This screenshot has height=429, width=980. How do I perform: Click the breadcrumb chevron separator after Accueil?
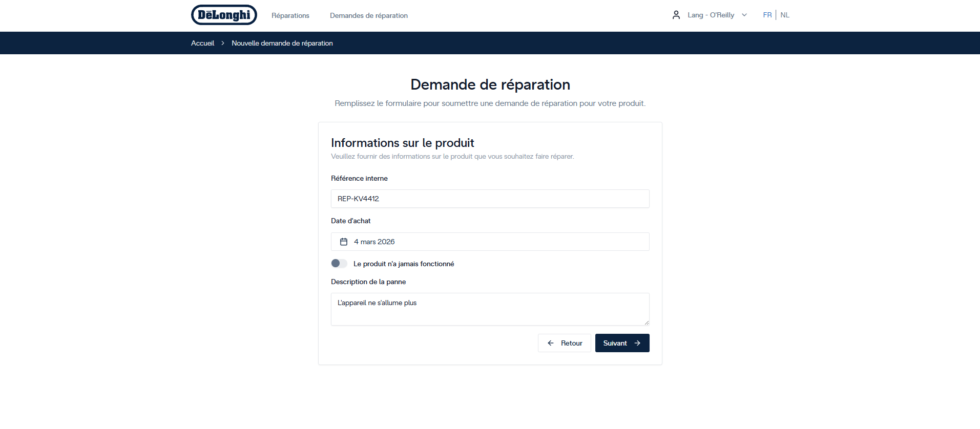point(223,43)
